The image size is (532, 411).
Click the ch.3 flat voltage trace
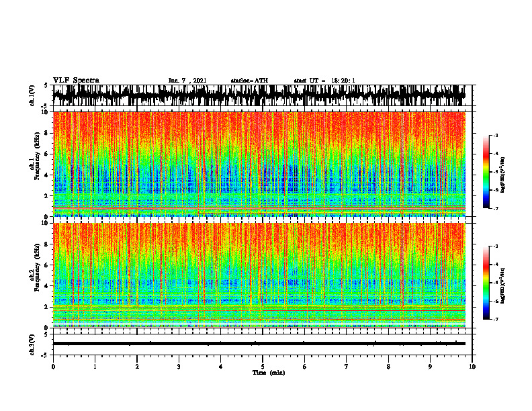click(x=259, y=344)
